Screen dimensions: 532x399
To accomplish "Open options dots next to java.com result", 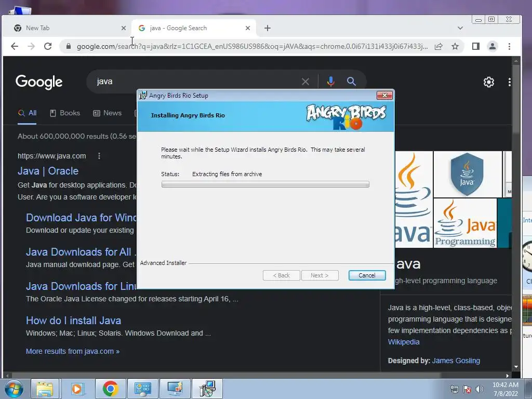I will (99, 156).
